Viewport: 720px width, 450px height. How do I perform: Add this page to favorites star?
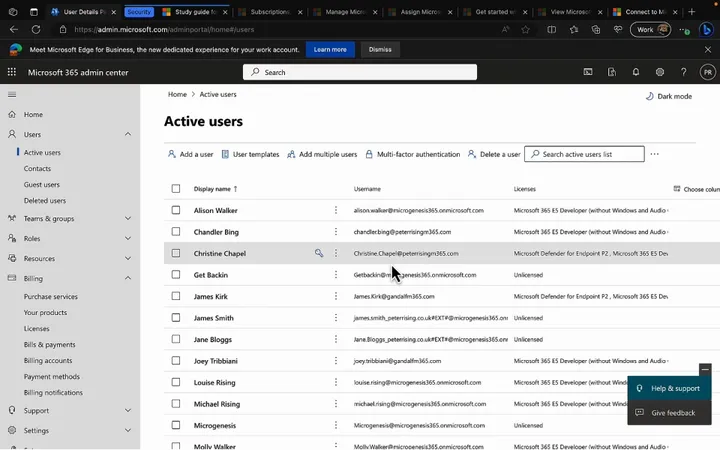pyautogui.click(x=525, y=29)
